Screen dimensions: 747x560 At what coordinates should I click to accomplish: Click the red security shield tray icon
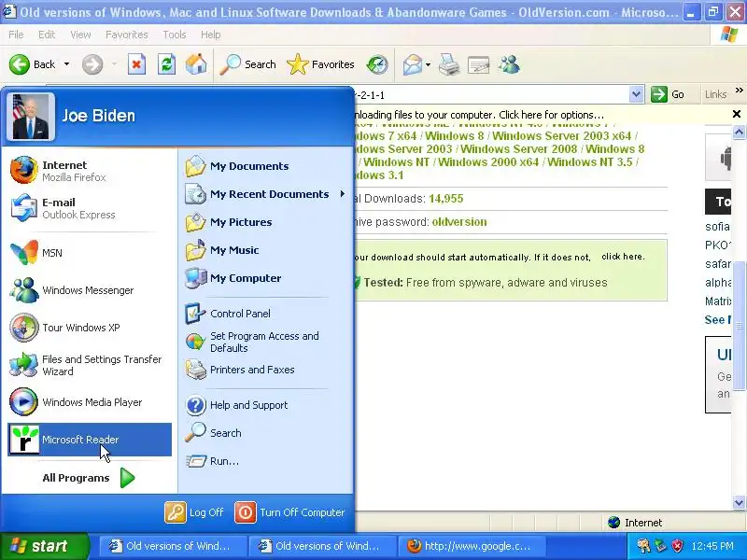click(x=678, y=546)
